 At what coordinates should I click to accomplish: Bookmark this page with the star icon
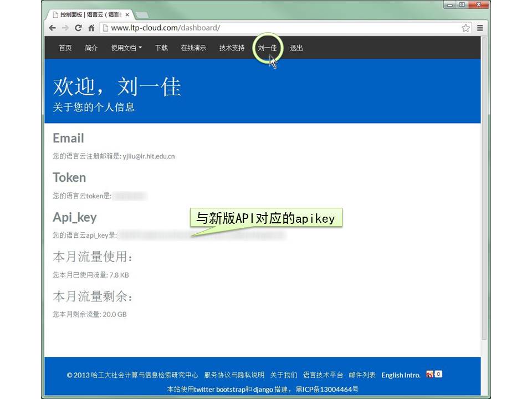(x=465, y=28)
